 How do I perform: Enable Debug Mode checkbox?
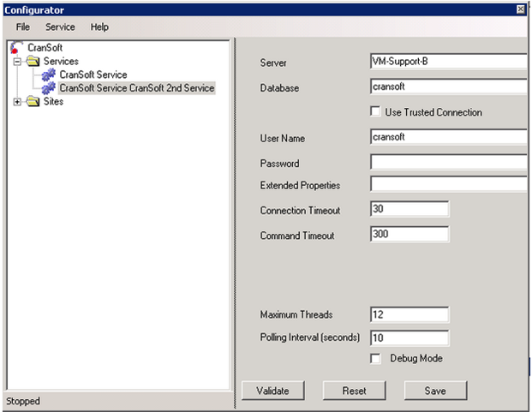pyautogui.click(x=375, y=358)
